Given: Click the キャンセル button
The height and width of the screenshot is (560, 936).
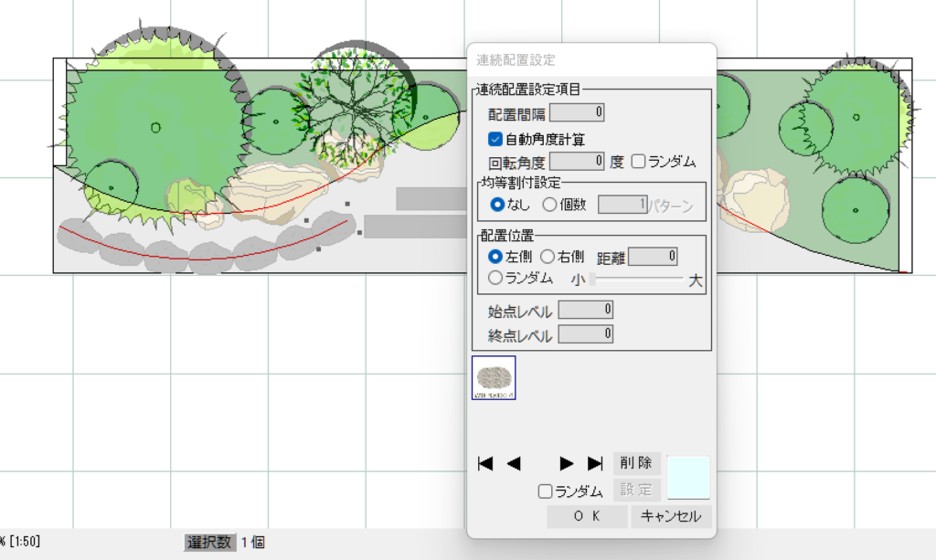Looking at the screenshot, I should [671, 516].
